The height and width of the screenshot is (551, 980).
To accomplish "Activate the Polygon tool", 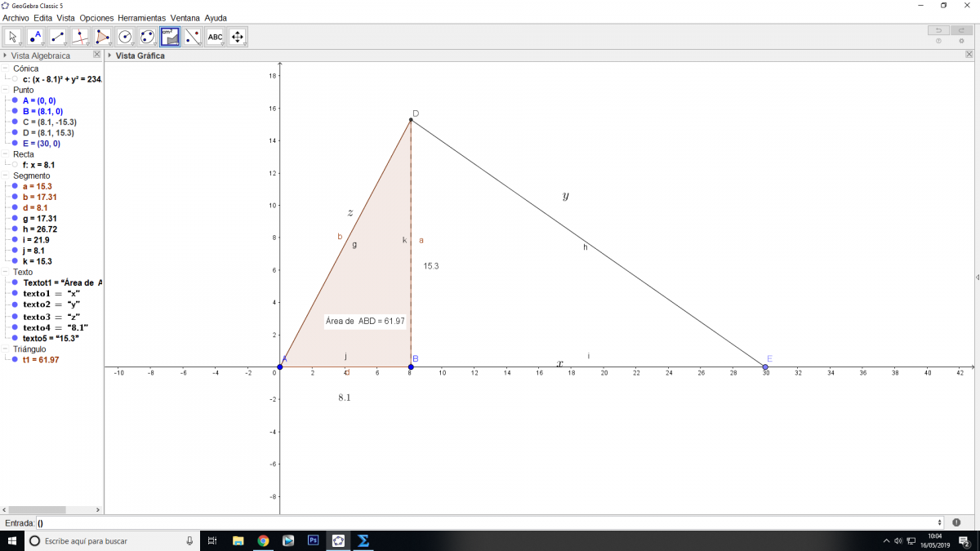I will click(x=103, y=37).
